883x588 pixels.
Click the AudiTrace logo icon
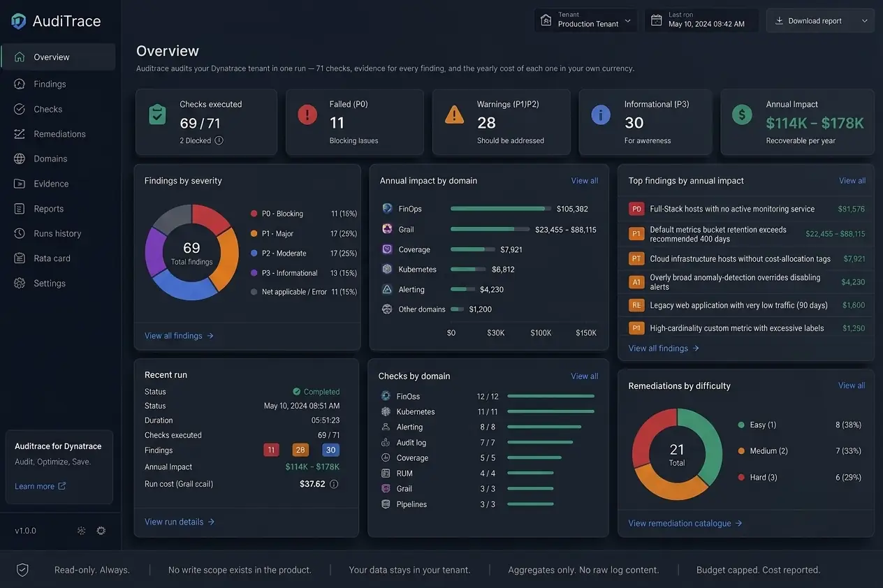tap(19, 21)
